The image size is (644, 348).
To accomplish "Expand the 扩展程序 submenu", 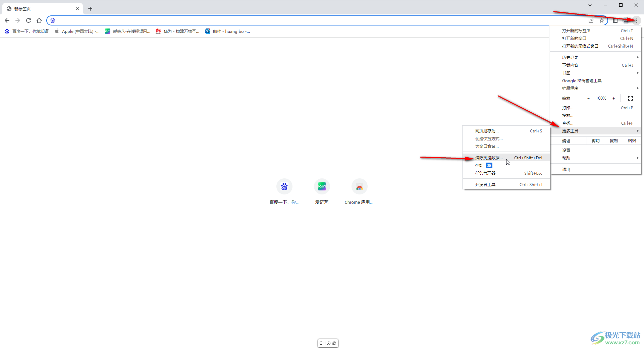I will [x=595, y=88].
